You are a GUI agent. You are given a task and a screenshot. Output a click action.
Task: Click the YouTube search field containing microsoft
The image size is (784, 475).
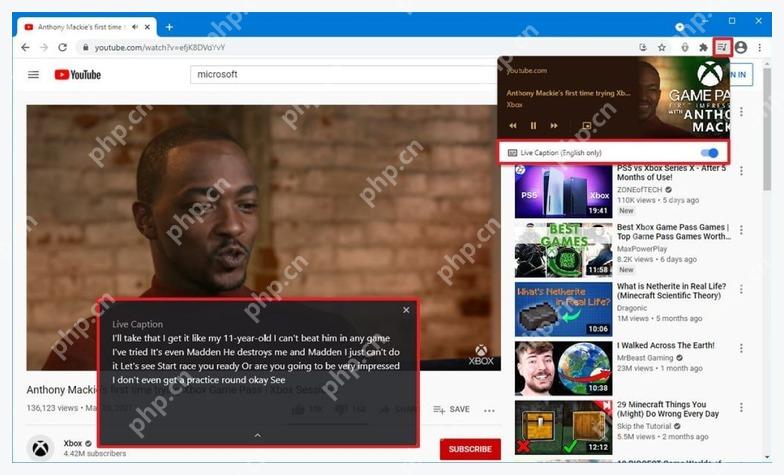[x=345, y=74]
